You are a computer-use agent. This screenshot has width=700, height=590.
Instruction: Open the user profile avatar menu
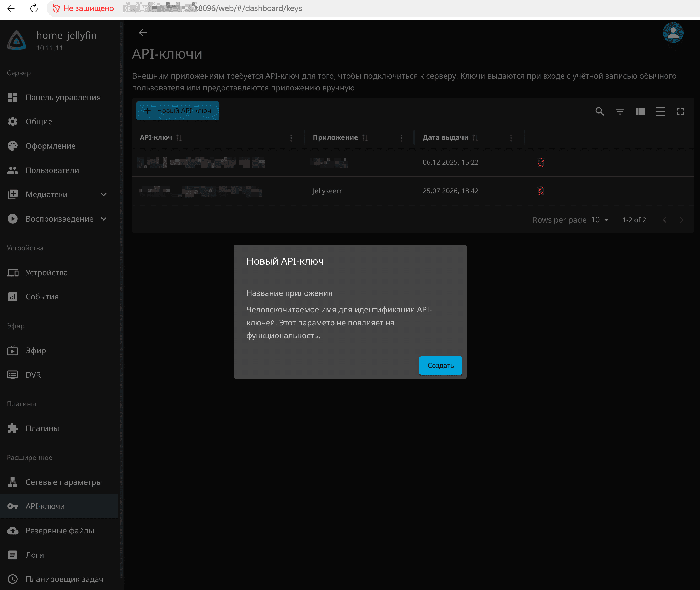pyautogui.click(x=673, y=33)
